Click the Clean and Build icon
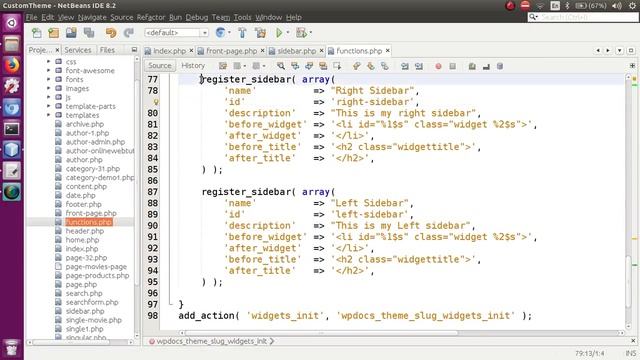Image resolution: width=640 pixels, height=360 pixels. (x=260, y=33)
